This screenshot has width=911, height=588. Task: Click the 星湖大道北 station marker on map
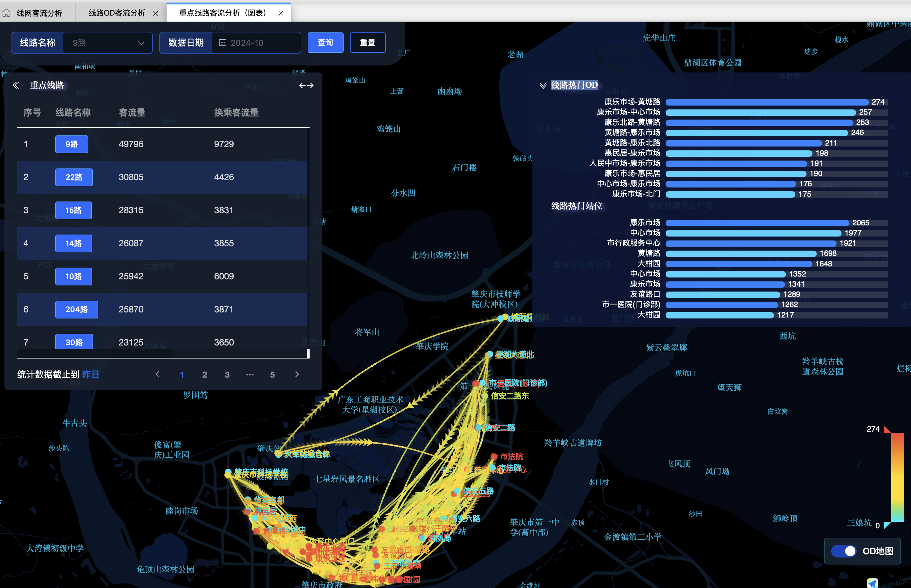tap(489, 355)
